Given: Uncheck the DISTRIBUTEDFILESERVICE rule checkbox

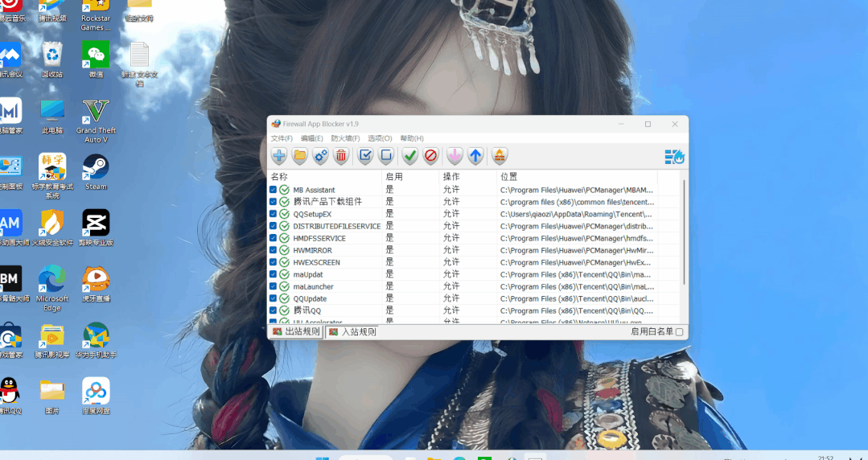Looking at the screenshot, I should 273,226.
